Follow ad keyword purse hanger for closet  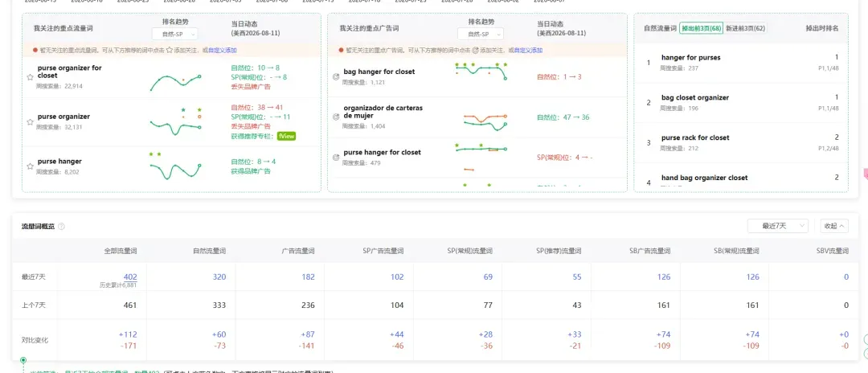coord(335,158)
